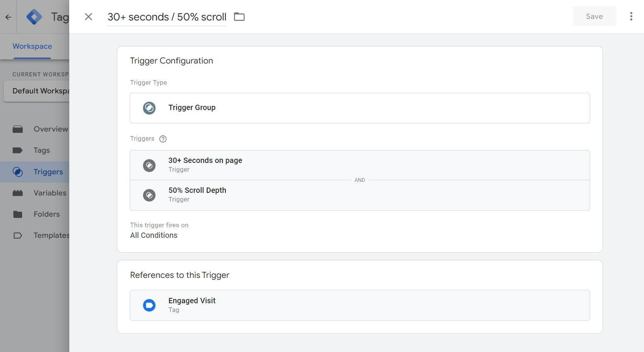Screen dimensions: 644x352
Task: Click the Trigger Group type icon
Action: [149, 108]
